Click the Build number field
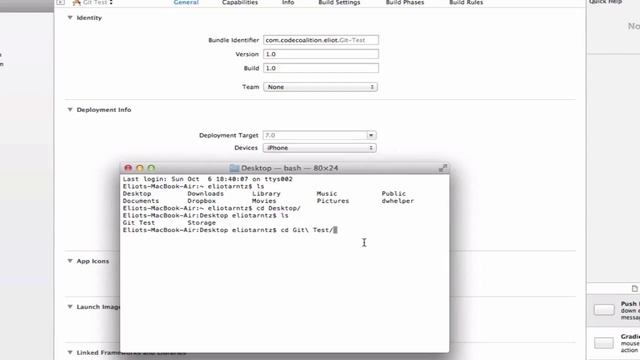640x360 pixels. pyautogui.click(x=321, y=68)
